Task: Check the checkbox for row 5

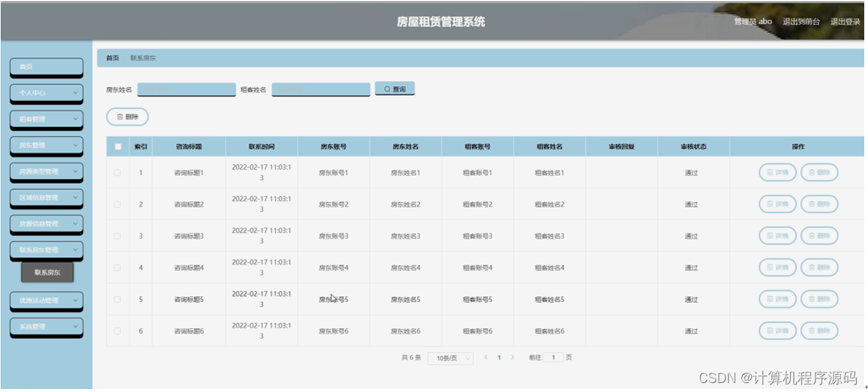Action: point(118,300)
